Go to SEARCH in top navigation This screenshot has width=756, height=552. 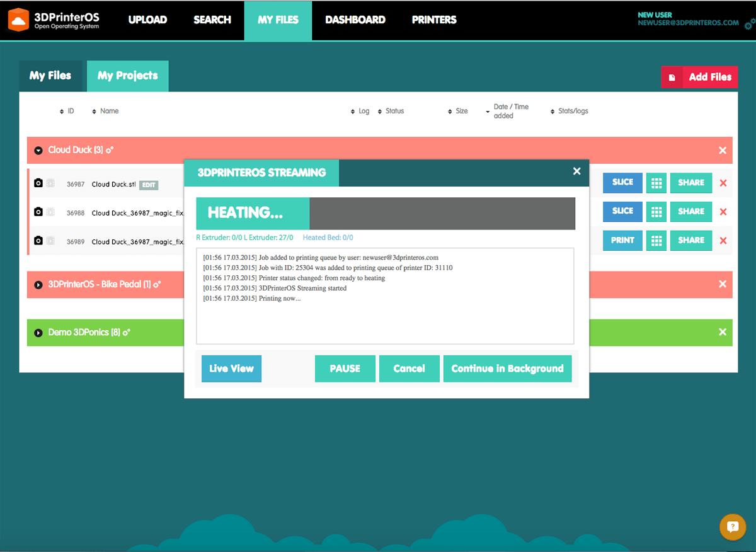click(x=212, y=20)
